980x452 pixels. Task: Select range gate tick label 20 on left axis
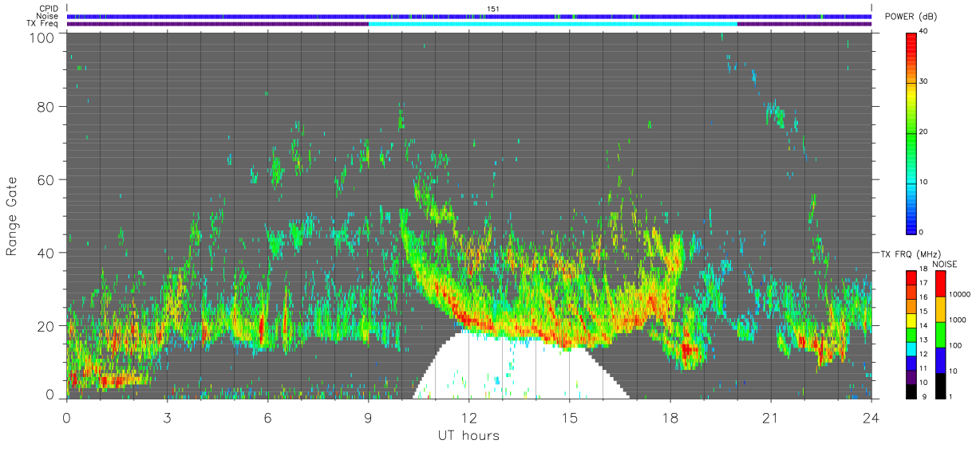pos(45,326)
